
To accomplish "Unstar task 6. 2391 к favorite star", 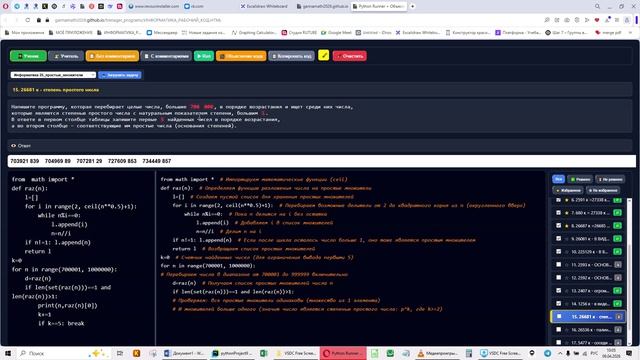I will pos(567,200).
